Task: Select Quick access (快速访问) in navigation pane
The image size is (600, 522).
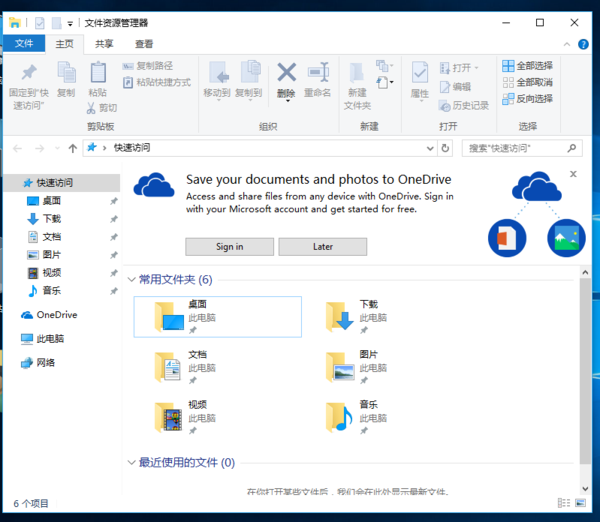Action: pos(62,183)
